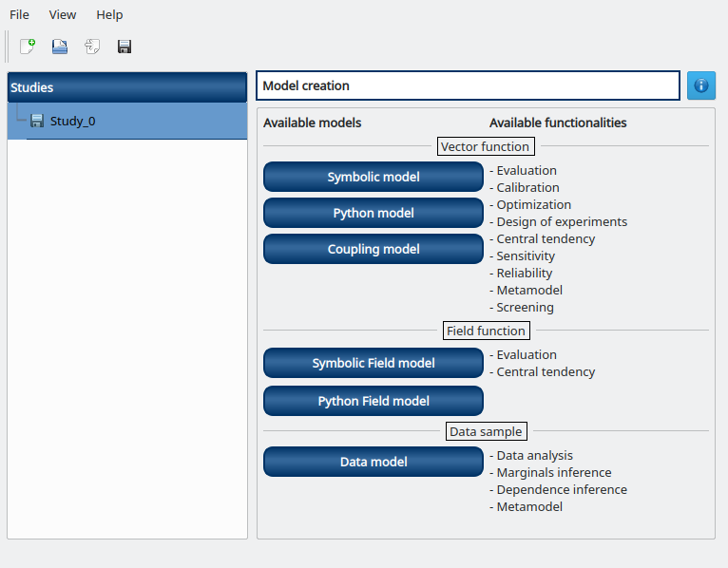Create a Symbolic model
The width and height of the screenshot is (728, 568).
(374, 177)
